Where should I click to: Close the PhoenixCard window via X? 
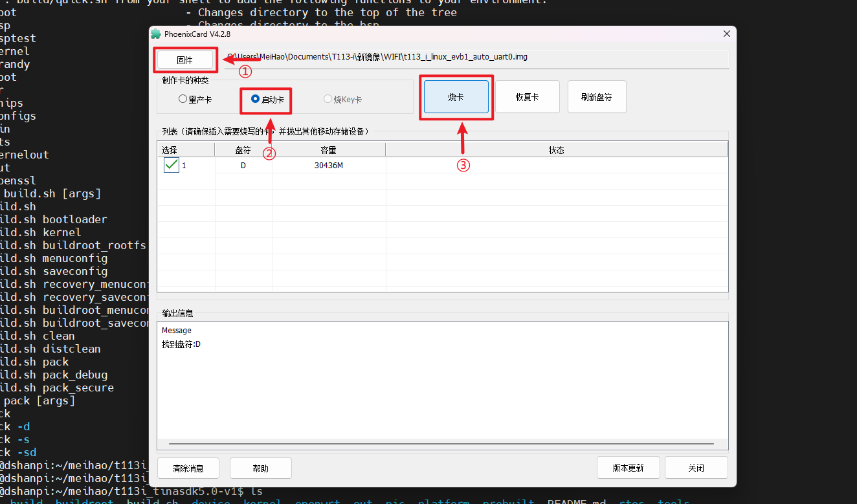727,34
